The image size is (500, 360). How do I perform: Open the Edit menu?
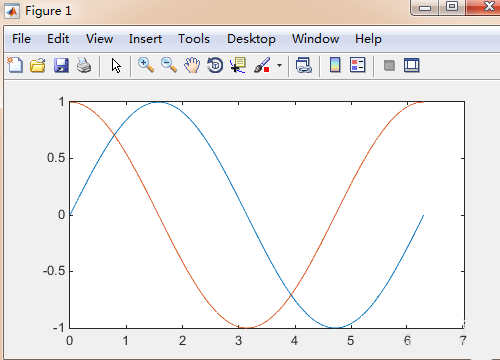(x=58, y=39)
